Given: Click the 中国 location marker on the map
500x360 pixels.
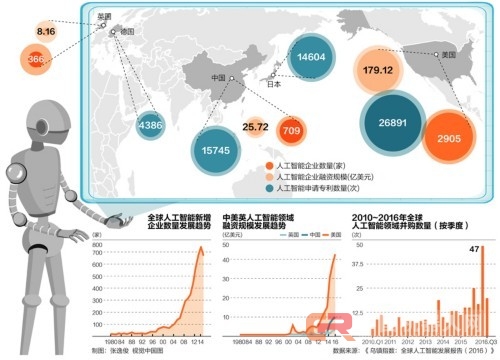Looking at the screenshot, I should (x=232, y=78).
